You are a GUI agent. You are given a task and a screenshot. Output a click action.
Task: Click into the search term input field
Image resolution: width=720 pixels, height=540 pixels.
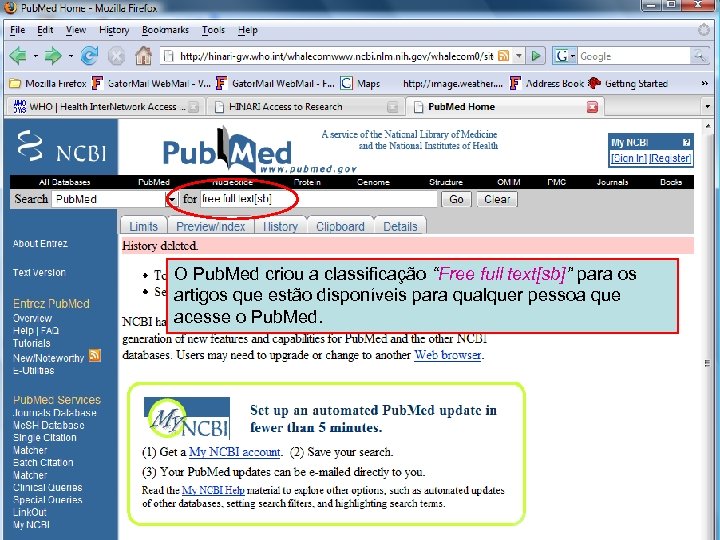319,199
